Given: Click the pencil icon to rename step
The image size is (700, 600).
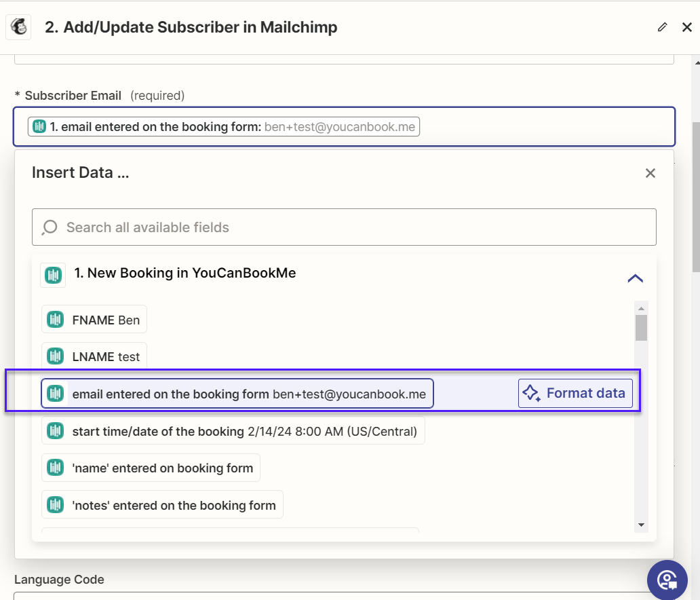Looking at the screenshot, I should pos(663,27).
